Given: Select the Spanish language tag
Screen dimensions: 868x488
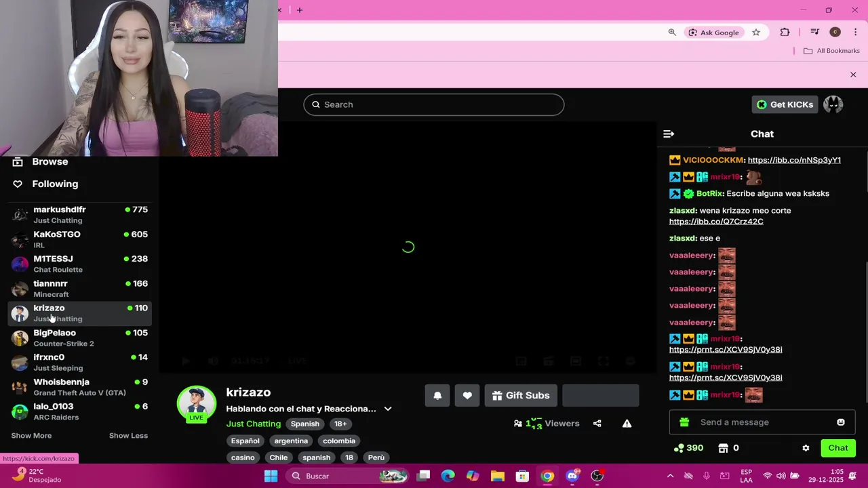Looking at the screenshot, I should [x=305, y=424].
